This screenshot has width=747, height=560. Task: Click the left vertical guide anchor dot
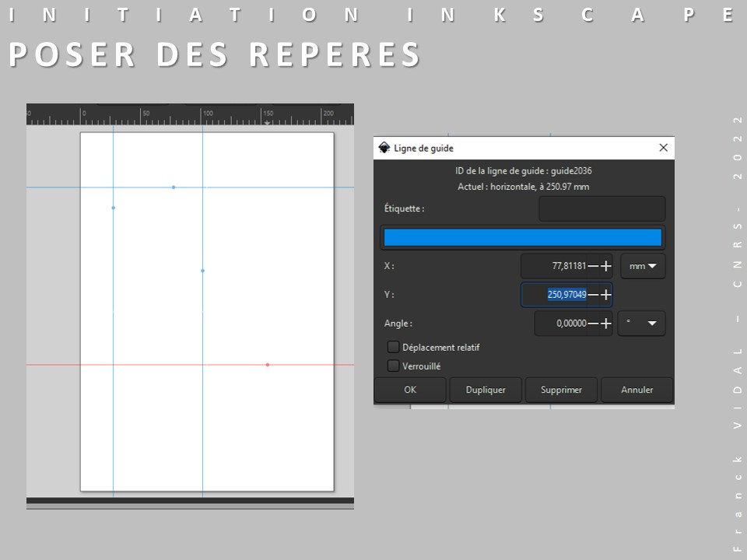(x=114, y=208)
